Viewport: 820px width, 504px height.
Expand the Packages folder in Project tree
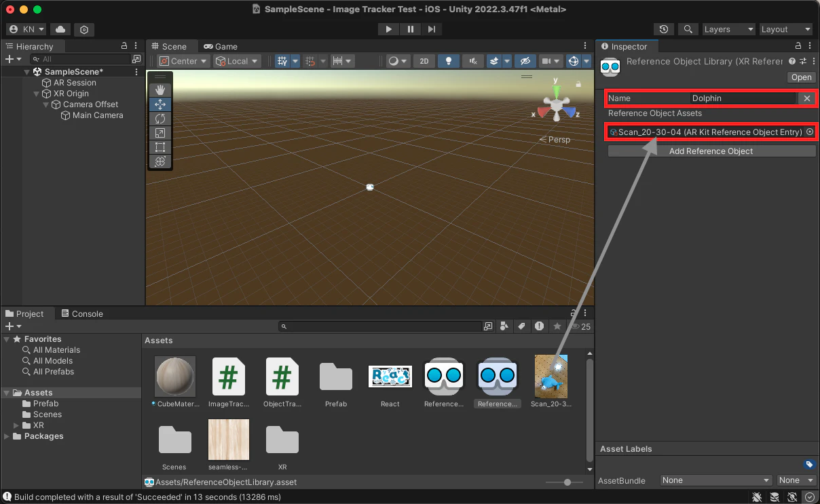click(x=7, y=436)
